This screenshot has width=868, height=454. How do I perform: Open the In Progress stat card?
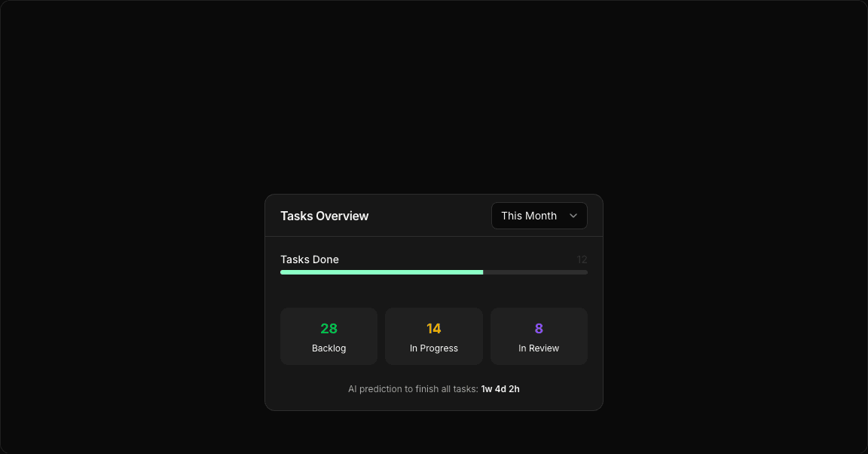433,336
